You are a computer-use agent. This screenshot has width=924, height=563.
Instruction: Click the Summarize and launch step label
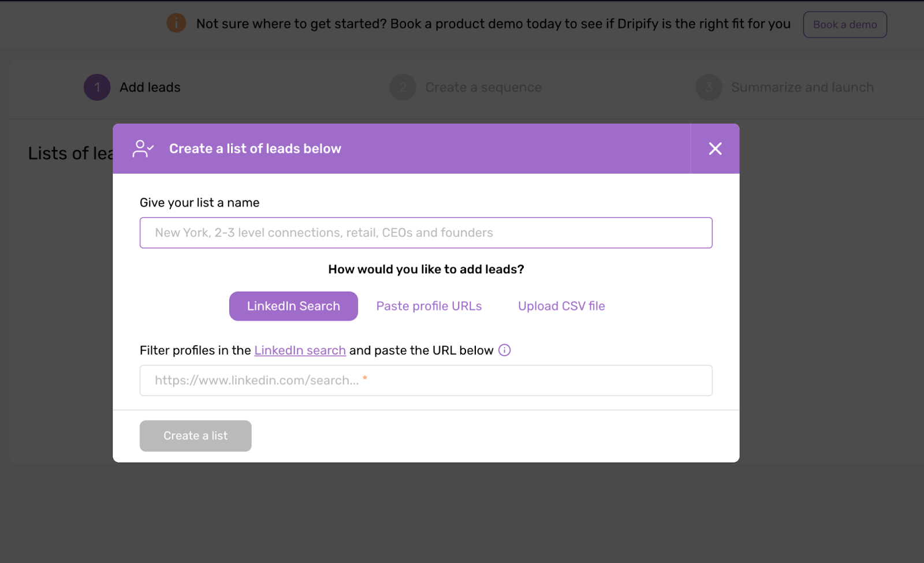click(x=802, y=87)
